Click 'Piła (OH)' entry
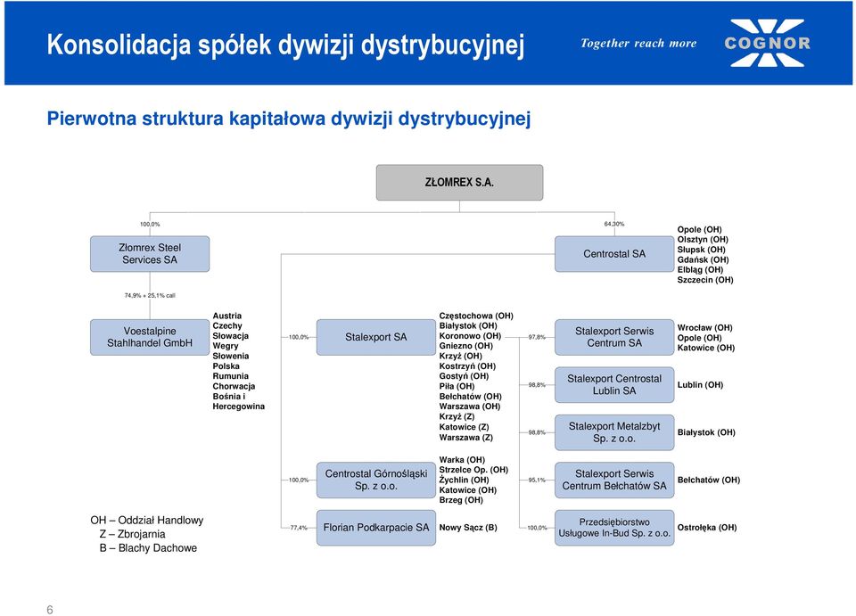This screenshot has height=616, width=856. (457, 386)
